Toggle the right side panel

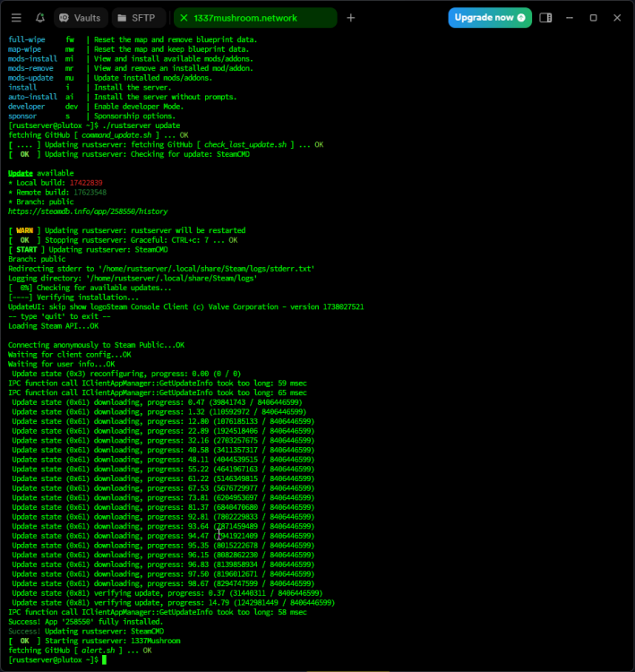pyautogui.click(x=545, y=18)
